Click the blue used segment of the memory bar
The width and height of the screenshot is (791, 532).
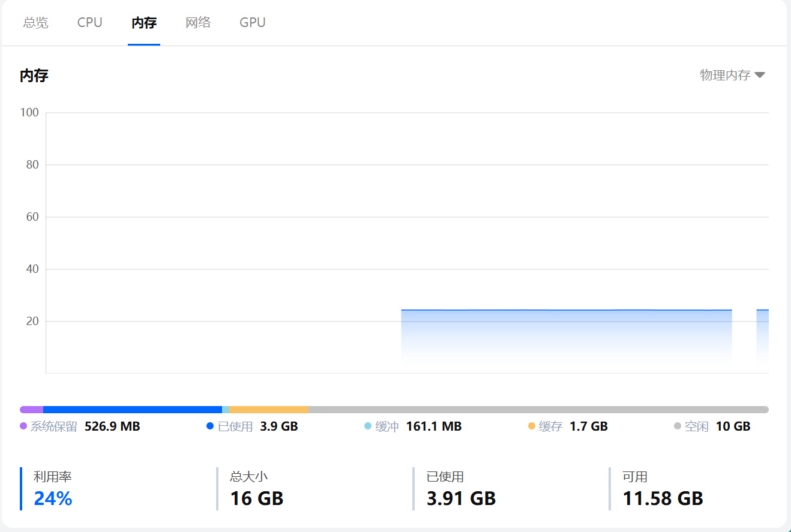132,410
